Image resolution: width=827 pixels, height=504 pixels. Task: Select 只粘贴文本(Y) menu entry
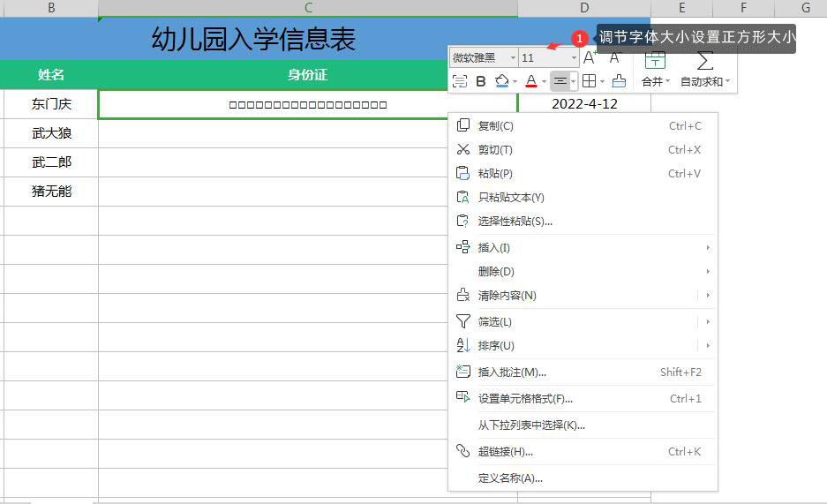tap(583, 197)
